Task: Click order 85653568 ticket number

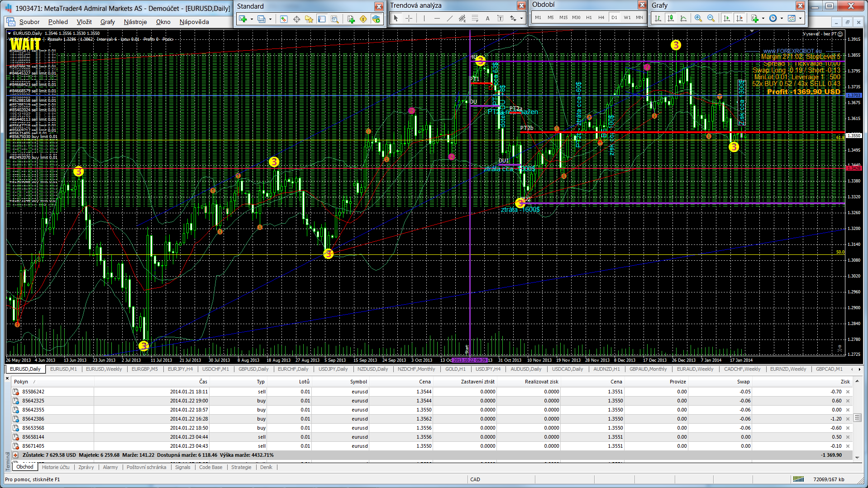Action: coord(33,428)
